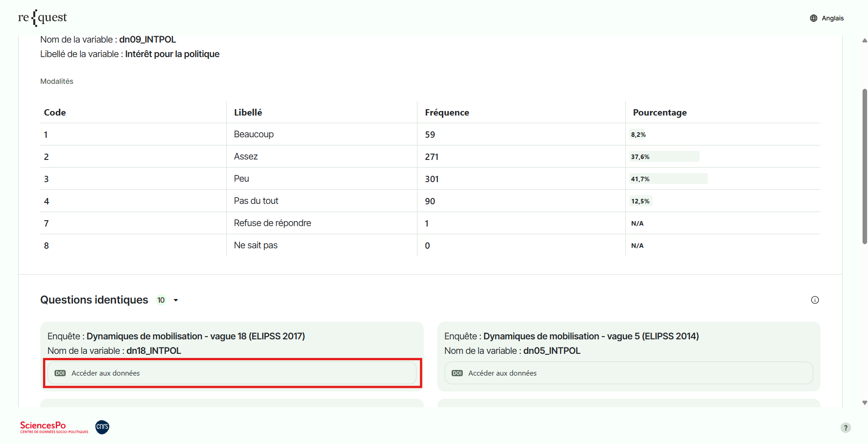
Task: Click the 41,7% percentage bar
Action: (x=668, y=179)
